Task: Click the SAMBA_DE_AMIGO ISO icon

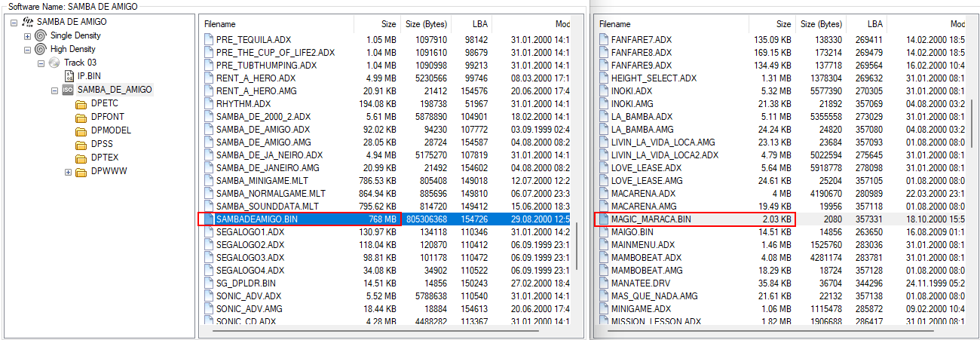Action: coord(68,90)
